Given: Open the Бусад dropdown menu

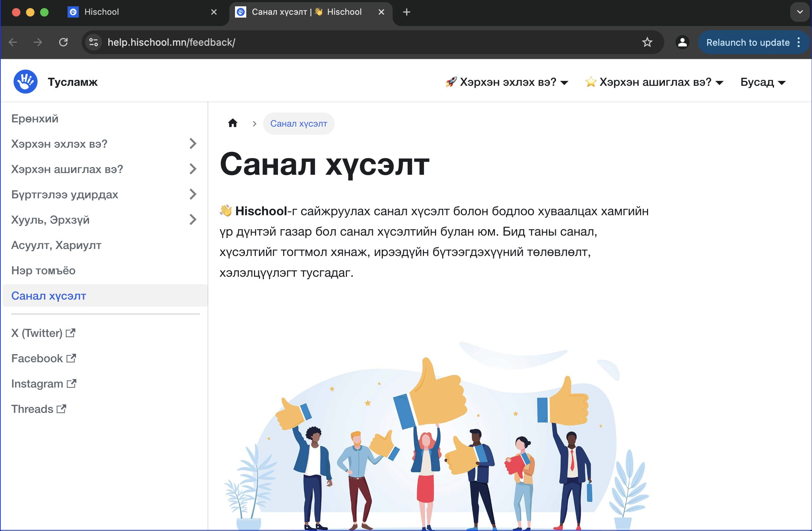Looking at the screenshot, I should [x=763, y=82].
